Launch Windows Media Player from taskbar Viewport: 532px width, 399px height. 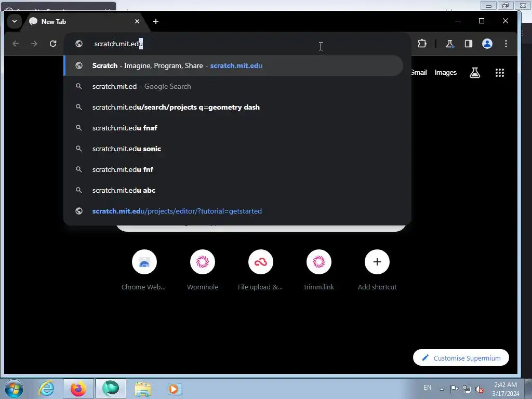(175, 389)
